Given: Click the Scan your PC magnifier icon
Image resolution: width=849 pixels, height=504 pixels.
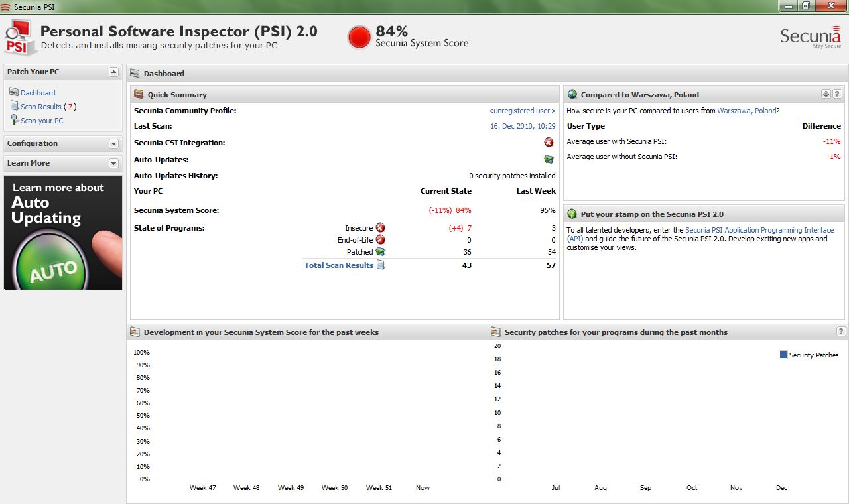Looking at the screenshot, I should tap(15, 120).
